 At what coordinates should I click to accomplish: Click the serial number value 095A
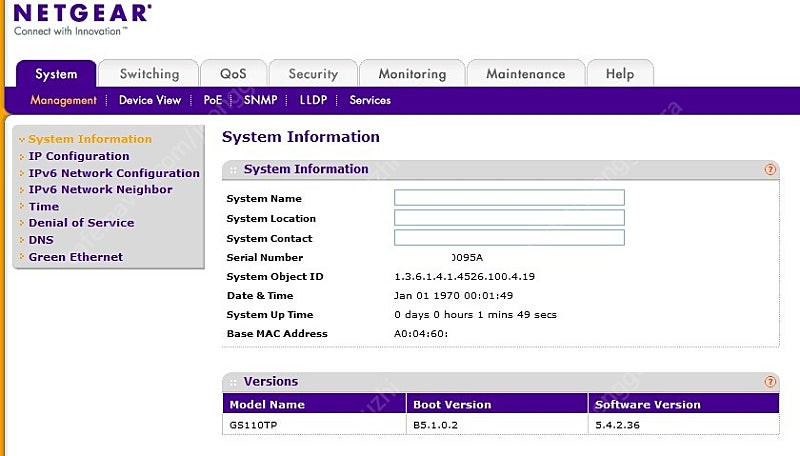click(x=467, y=258)
